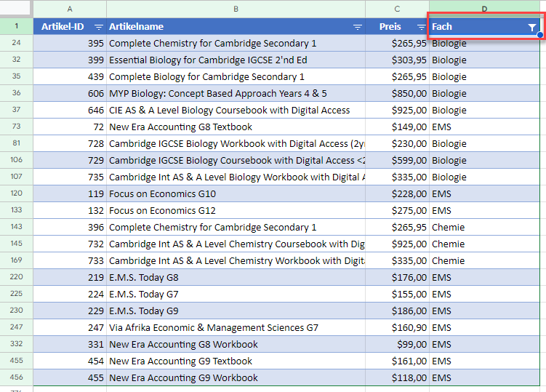Click the Artikel-ID header cell

point(70,26)
